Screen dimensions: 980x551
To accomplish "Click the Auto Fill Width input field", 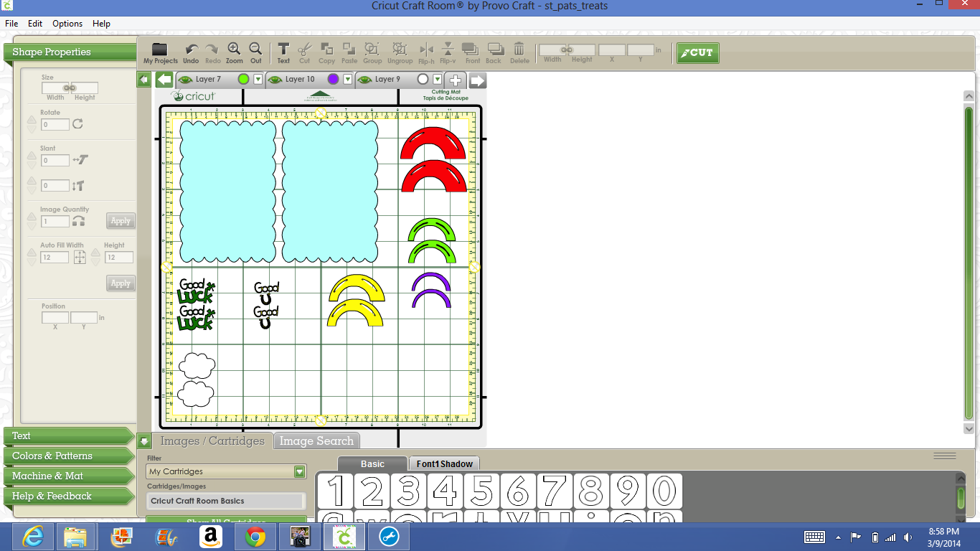I will [55, 257].
